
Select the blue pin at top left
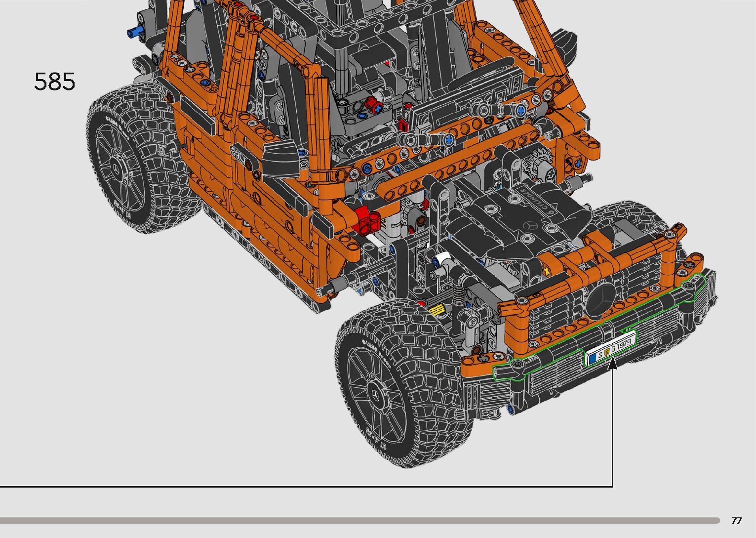pyautogui.click(x=133, y=33)
